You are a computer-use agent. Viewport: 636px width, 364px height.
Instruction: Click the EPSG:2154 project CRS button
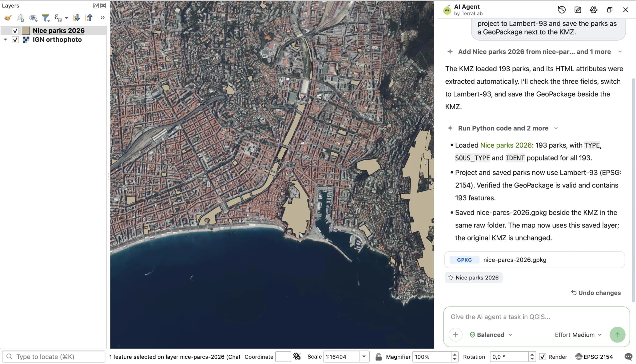(594, 357)
